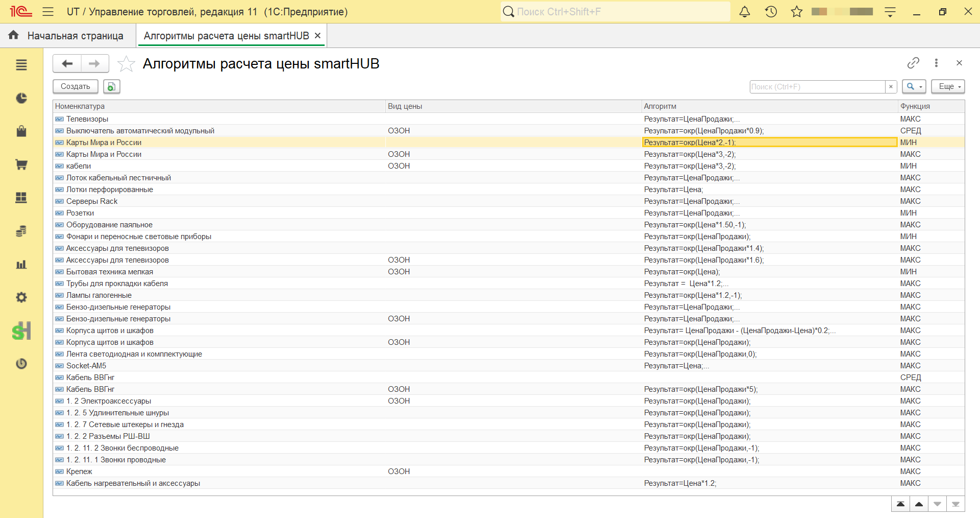Open the shopping bag section in sidebar
Image resolution: width=980 pixels, height=518 pixels.
[x=21, y=131]
